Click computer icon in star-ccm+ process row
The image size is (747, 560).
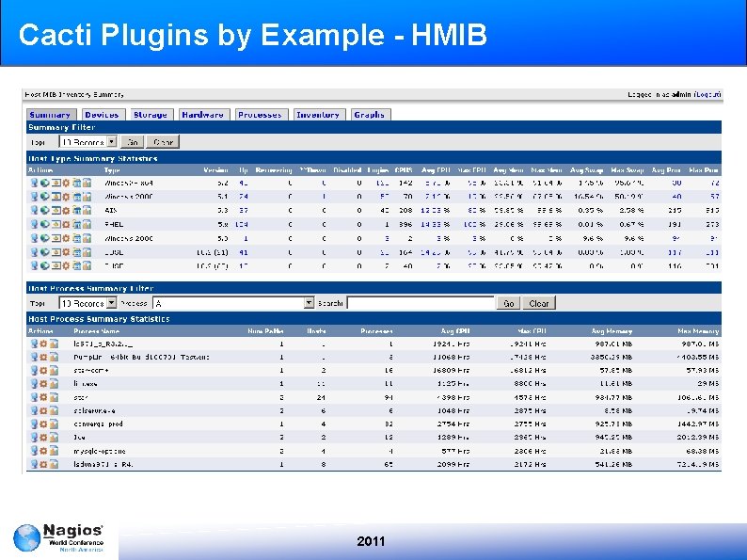34,370
